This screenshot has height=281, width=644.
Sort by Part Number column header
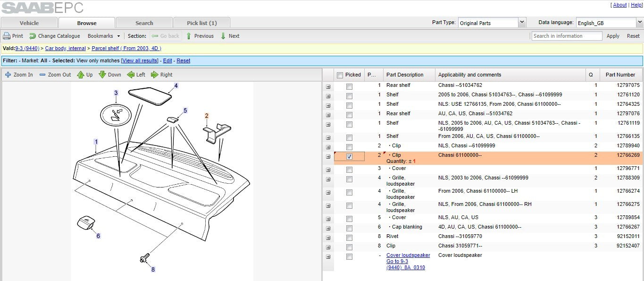coord(620,75)
